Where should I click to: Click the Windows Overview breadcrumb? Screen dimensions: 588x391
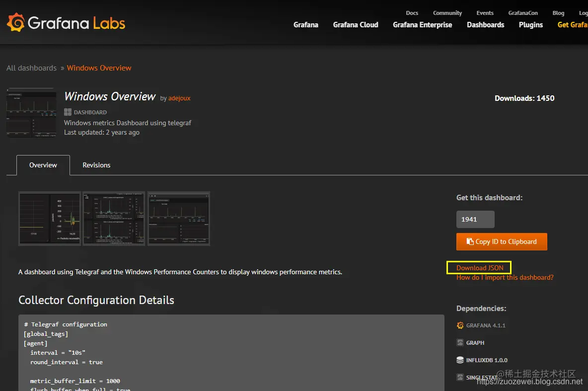coord(99,68)
